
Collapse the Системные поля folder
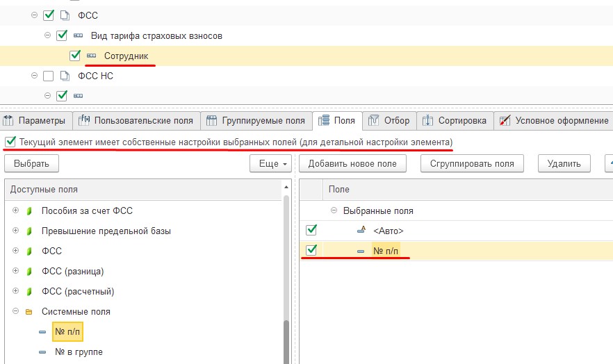point(15,311)
